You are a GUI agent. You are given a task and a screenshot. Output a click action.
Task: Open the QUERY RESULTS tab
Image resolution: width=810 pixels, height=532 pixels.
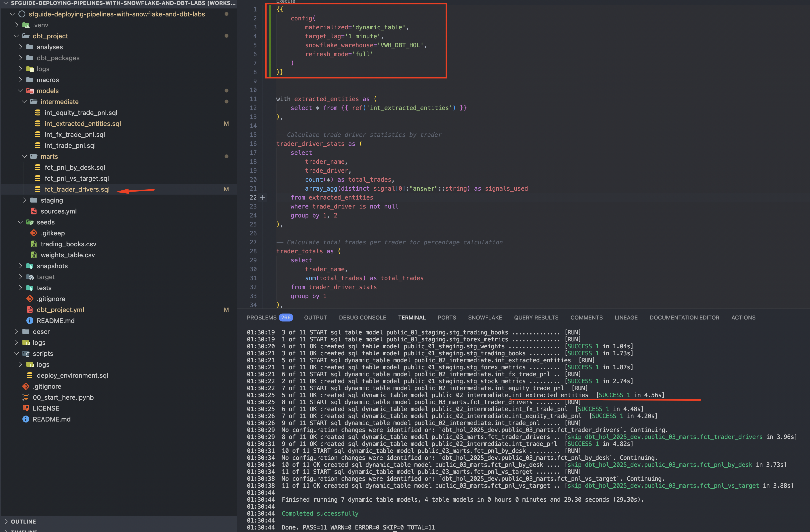click(x=536, y=317)
